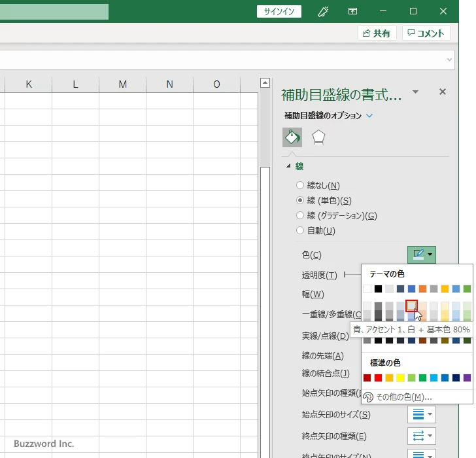476x458 pixels.
Task: Select column K header
Action: coord(29,84)
